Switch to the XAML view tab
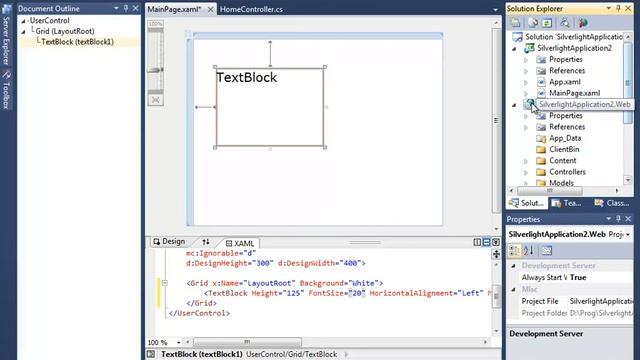Viewport: 640px width, 360px height. pyautogui.click(x=240, y=243)
